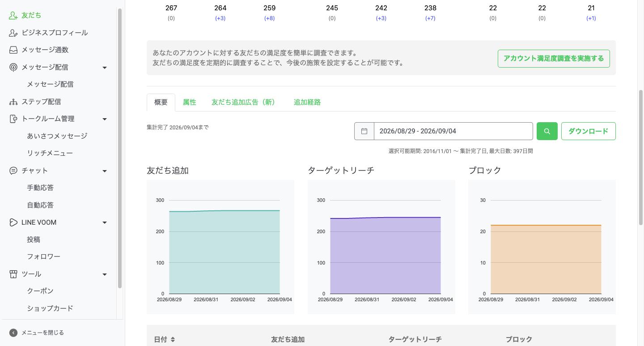
Task: Open the 追加経路 tab
Action: [x=307, y=102]
